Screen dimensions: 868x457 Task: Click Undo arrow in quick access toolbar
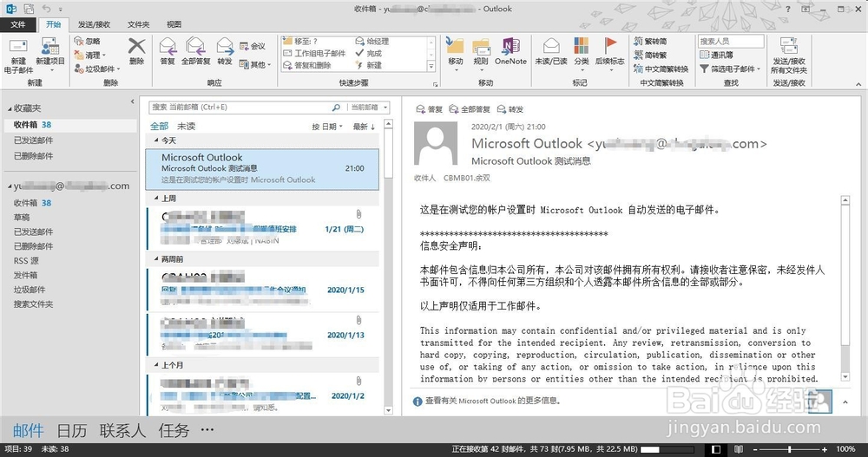tap(47, 9)
